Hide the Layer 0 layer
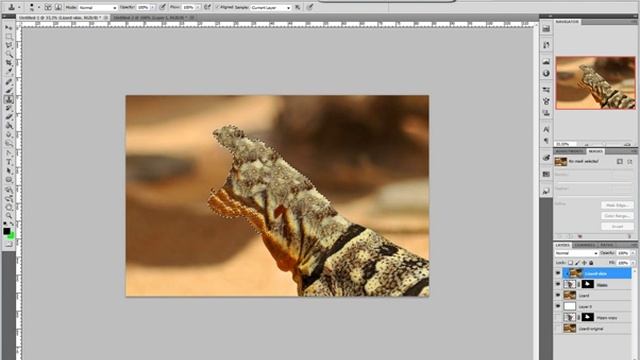Image resolution: width=640 pixels, height=360 pixels. coord(558,306)
